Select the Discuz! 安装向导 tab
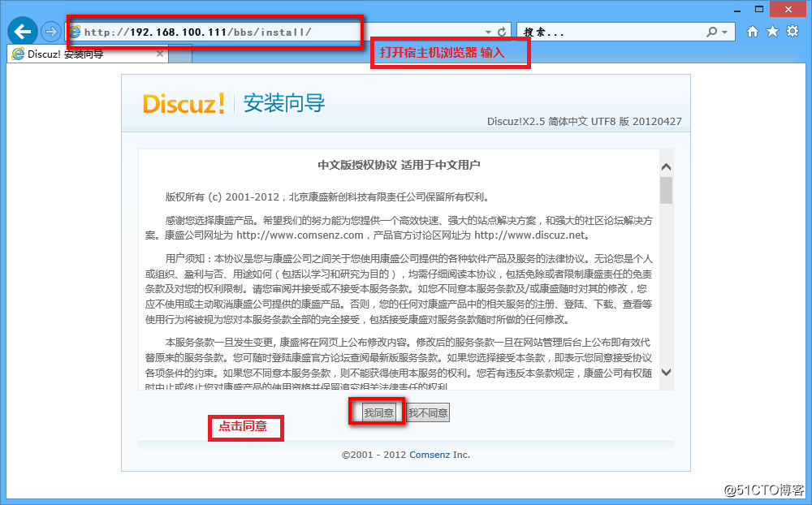This screenshot has height=505, width=812. click(88, 54)
